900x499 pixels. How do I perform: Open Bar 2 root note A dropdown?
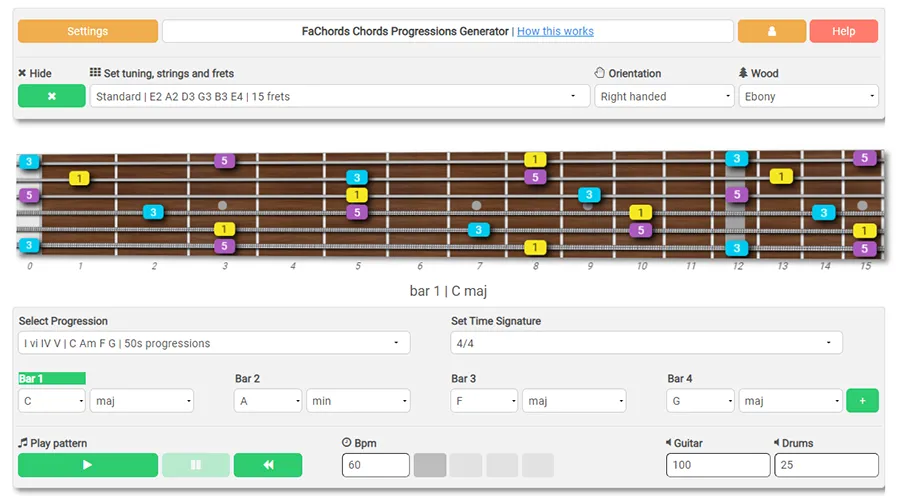268,401
